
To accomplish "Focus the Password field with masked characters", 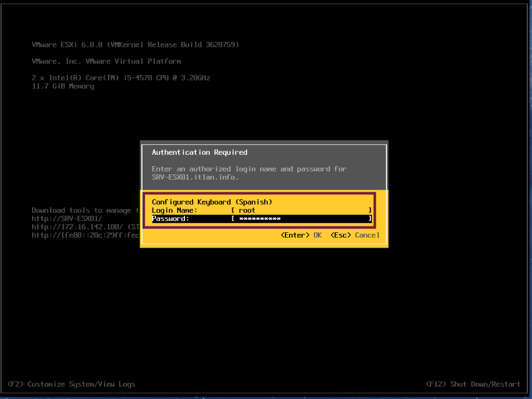I will click(x=301, y=219).
